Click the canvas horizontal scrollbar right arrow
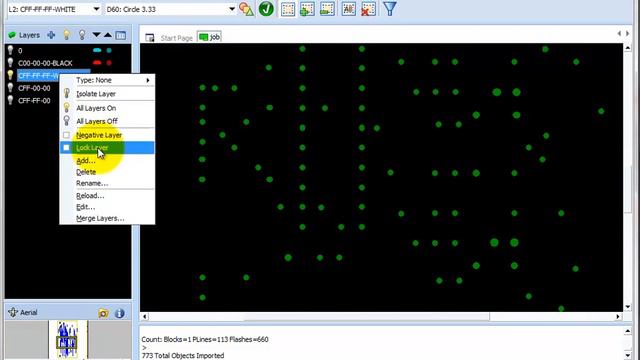The image size is (640, 360). [618, 316]
